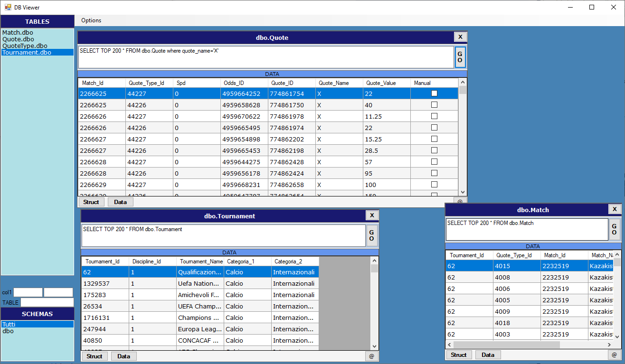Screen dimensions: 625x364
Task: Click the dbo.Quote SQL query text box
Action: point(266,57)
